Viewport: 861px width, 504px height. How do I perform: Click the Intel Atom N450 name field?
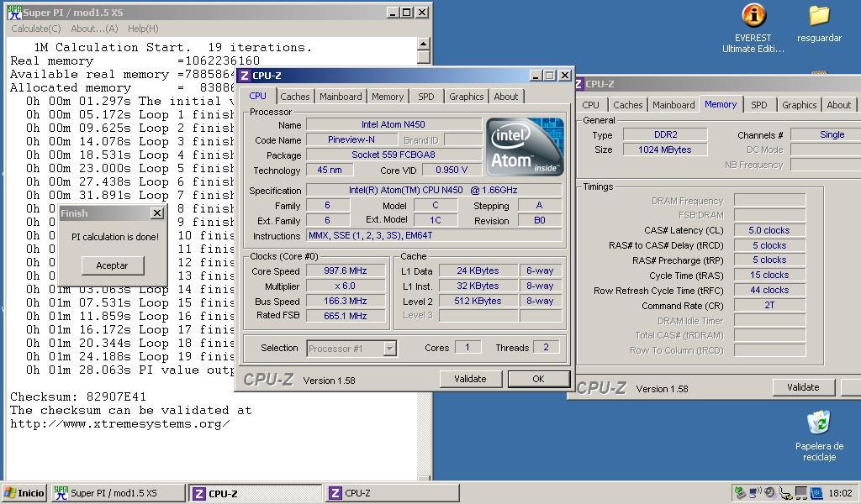click(394, 124)
